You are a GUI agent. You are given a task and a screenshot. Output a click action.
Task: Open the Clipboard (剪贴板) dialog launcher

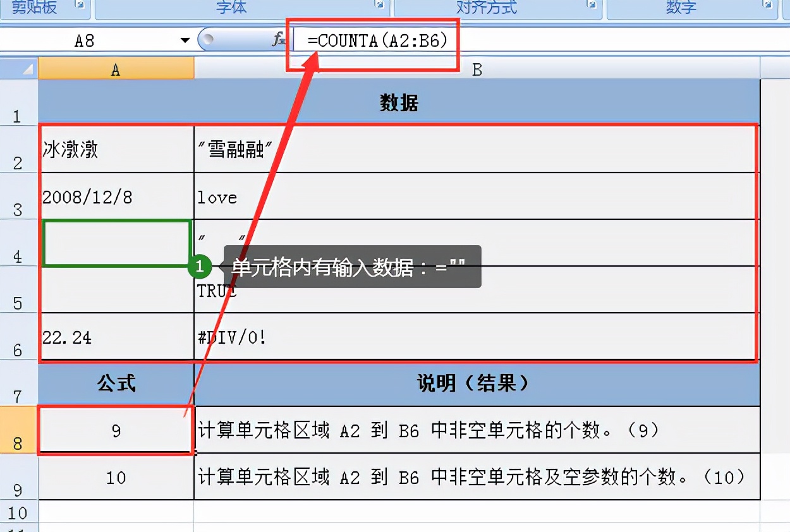(80, 5)
